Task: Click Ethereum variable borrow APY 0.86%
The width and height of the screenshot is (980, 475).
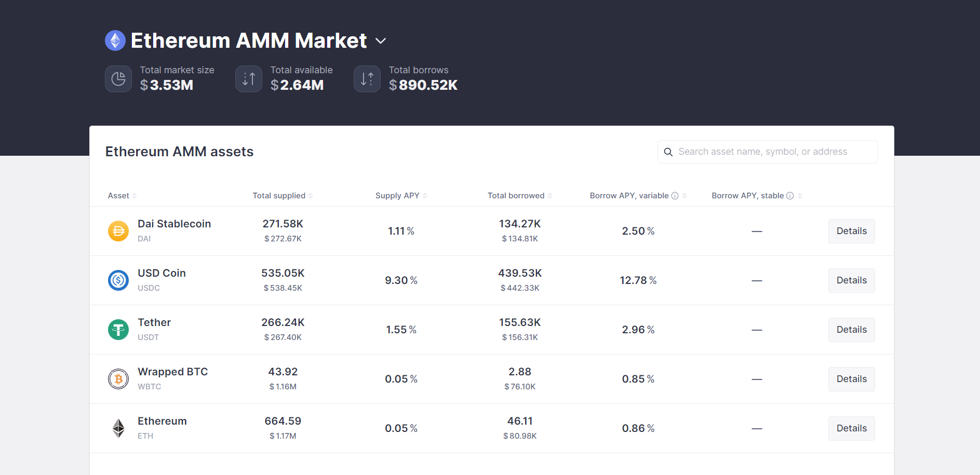Action: pos(638,428)
